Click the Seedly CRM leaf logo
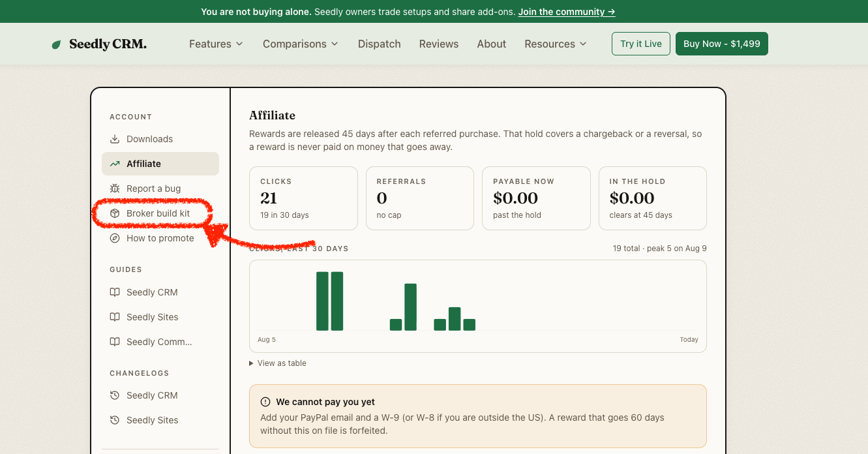This screenshot has width=868, height=454. 56,44
